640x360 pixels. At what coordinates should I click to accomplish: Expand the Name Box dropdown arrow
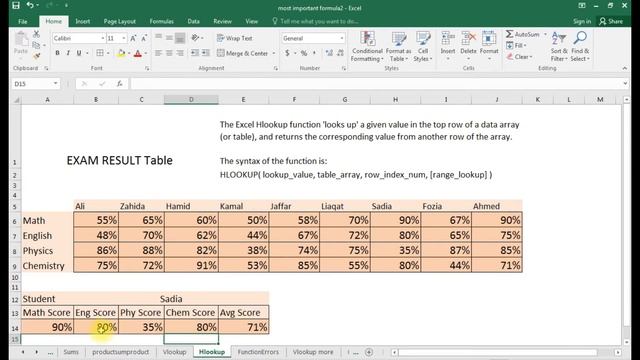pyautogui.click(x=55, y=84)
